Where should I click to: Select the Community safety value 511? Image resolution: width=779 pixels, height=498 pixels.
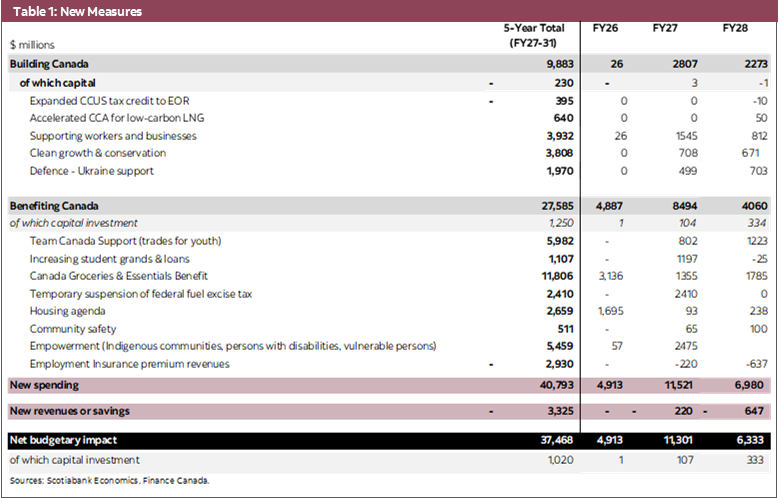tap(564, 329)
